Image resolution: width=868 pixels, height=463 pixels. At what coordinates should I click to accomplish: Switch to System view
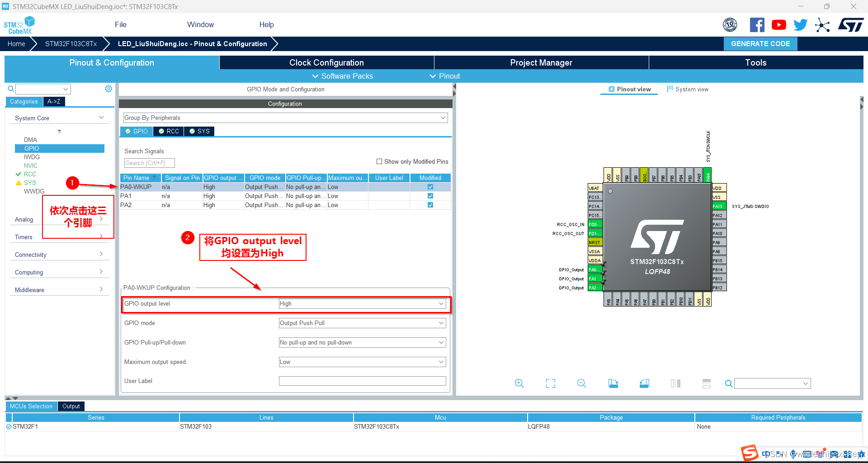(x=688, y=89)
